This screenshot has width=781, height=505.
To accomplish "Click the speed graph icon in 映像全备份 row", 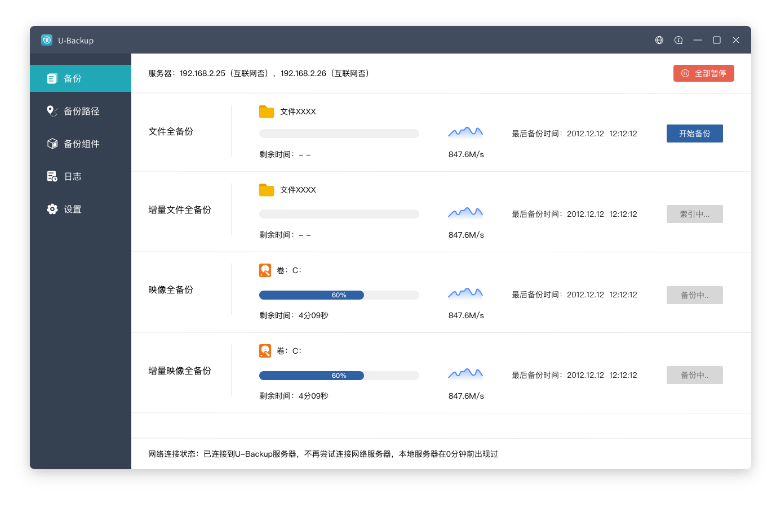I will tap(465, 293).
